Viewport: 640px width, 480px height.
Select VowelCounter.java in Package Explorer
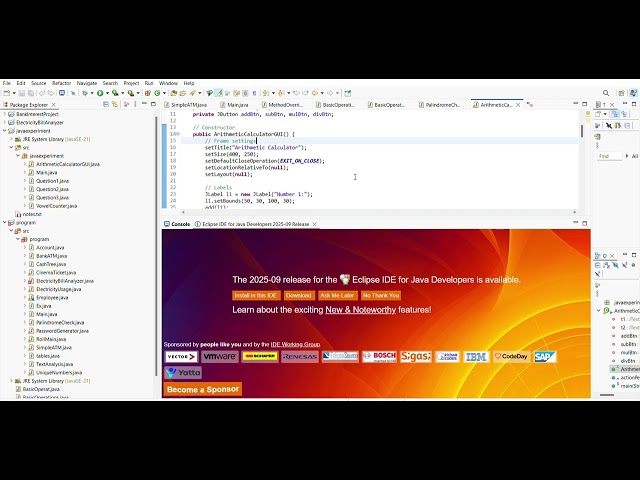click(x=56, y=206)
